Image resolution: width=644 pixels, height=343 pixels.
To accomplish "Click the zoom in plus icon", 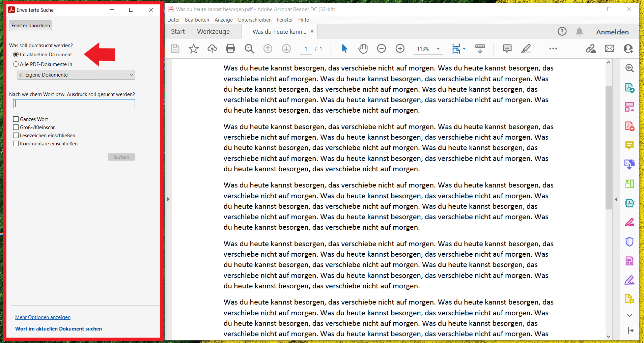I will [x=400, y=49].
